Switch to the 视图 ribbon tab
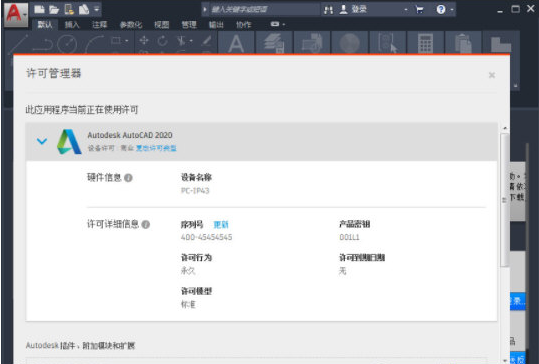This screenshot has width=539, height=364. click(x=162, y=24)
